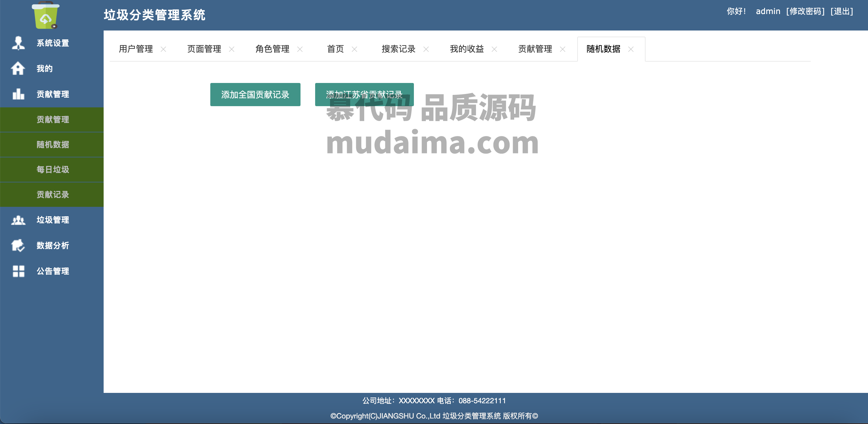Open the 贡献管理 submenu item
This screenshot has height=424, width=868.
click(52, 119)
